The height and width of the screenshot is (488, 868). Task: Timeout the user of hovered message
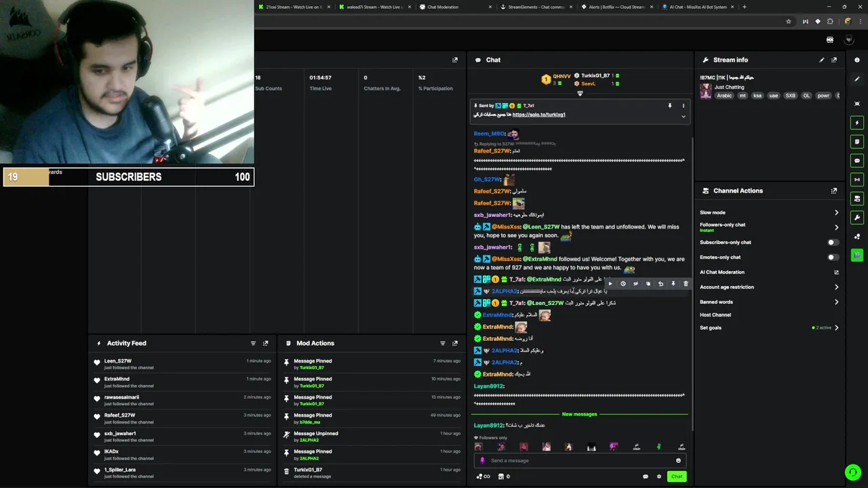(623, 284)
